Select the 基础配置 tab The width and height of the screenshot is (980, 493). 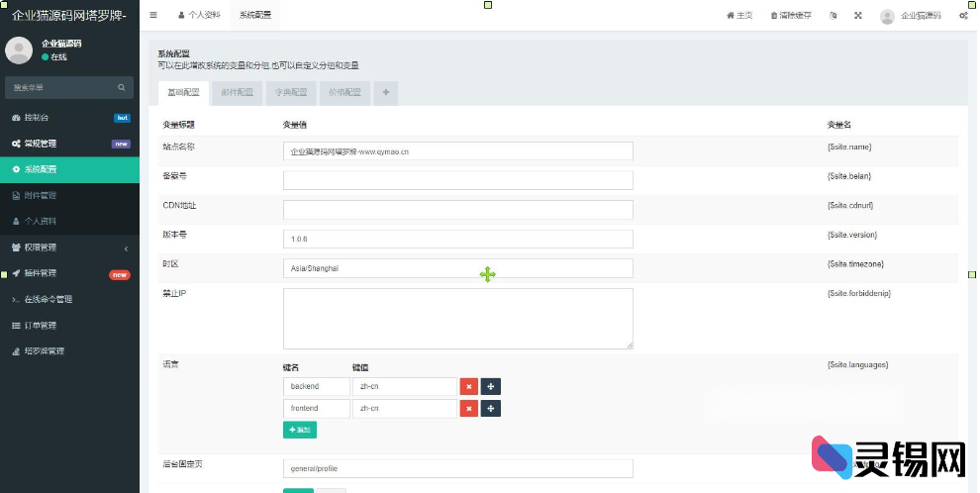point(184,92)
